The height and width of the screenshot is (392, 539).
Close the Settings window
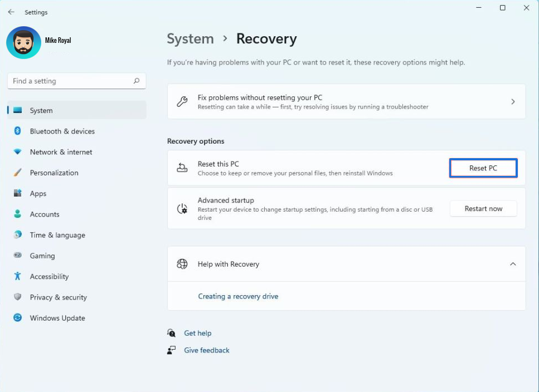[526, 8]
